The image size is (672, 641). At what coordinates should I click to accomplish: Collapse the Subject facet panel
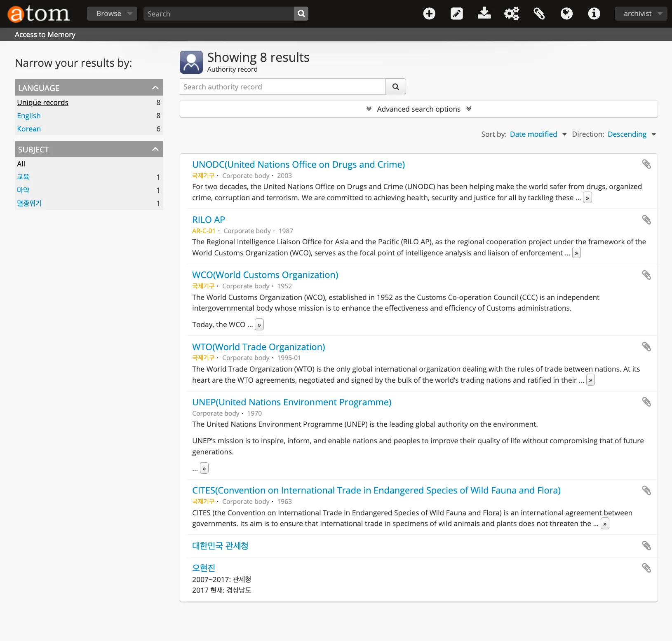[x=89, y=149]
